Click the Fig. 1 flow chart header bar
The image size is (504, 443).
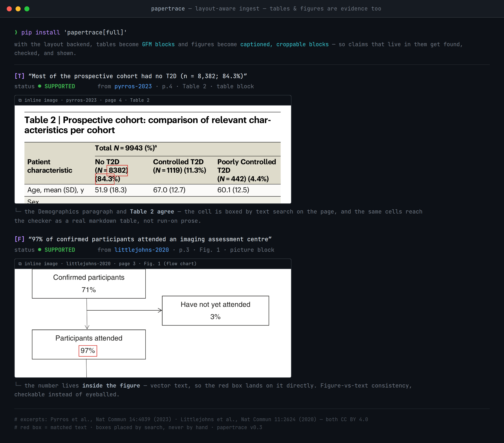(x=153, y=264)
